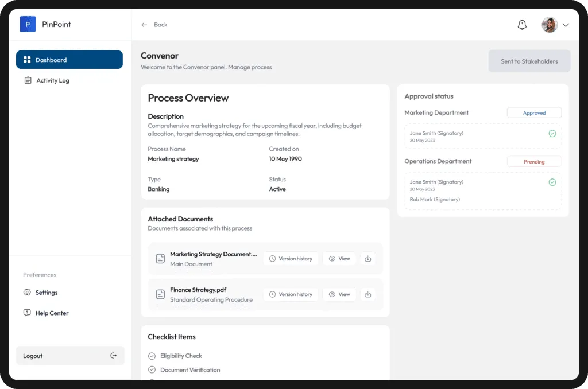Click the logout arrow icon
The width and height of the screenshot is (588, 389).
coord(113,356)
